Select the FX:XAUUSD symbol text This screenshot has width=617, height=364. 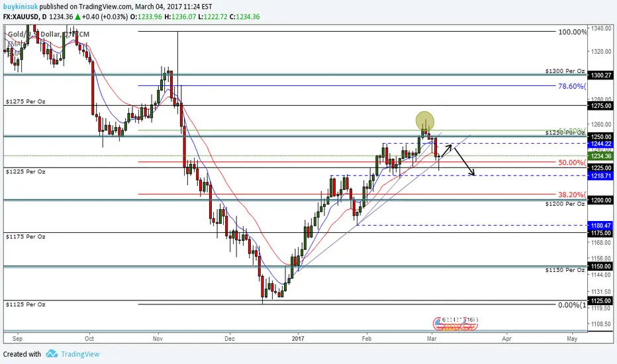coord(22,17)
